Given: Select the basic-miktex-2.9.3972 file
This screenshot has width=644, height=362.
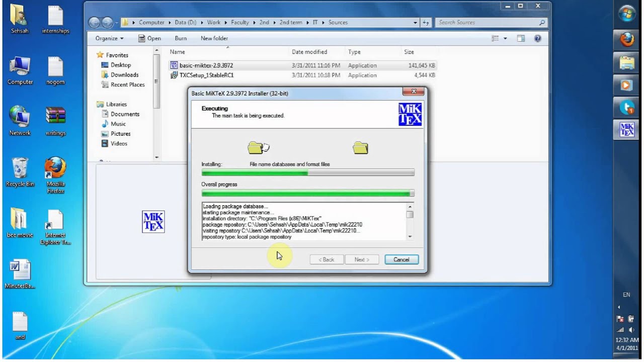Looking at the screenshot, I should [x=206, y=65].
